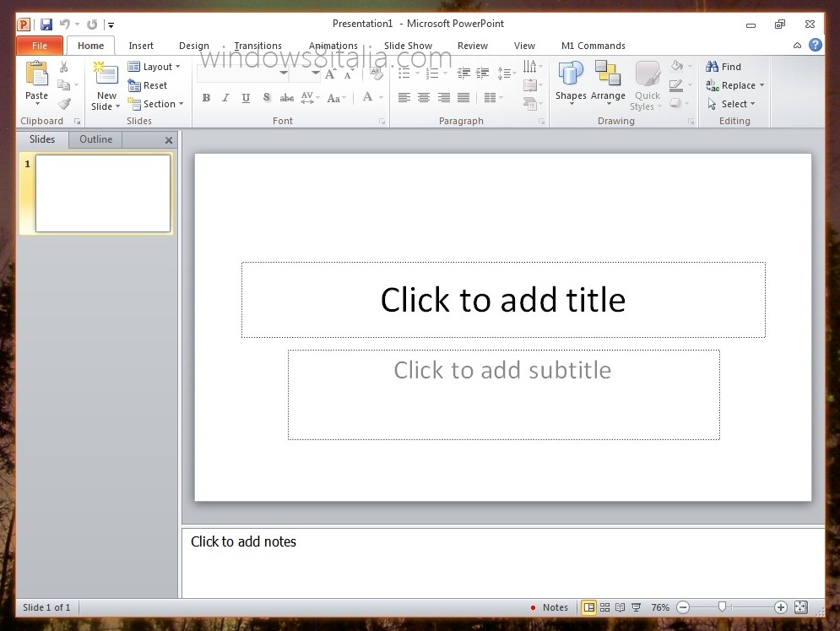Image resolution: width=840 pixels, height=631 pixels.
Task: Click the Paste clipboard icon
Action: coord(37,74)
